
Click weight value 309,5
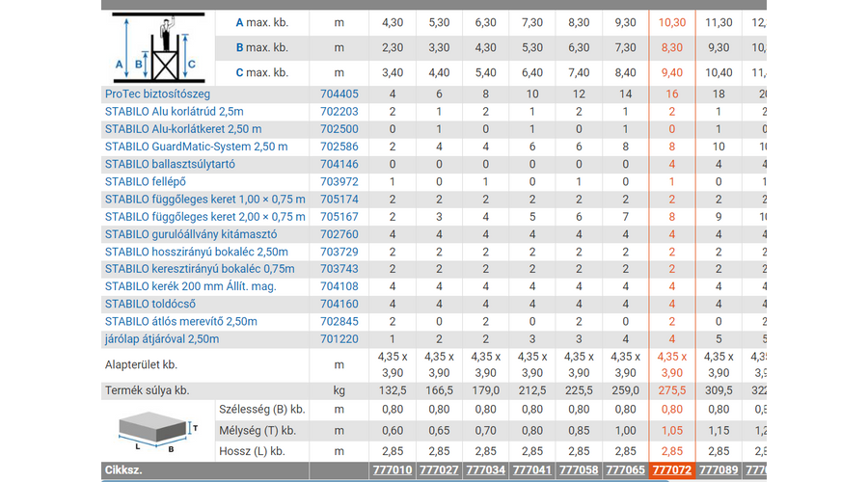pos(719,390)
